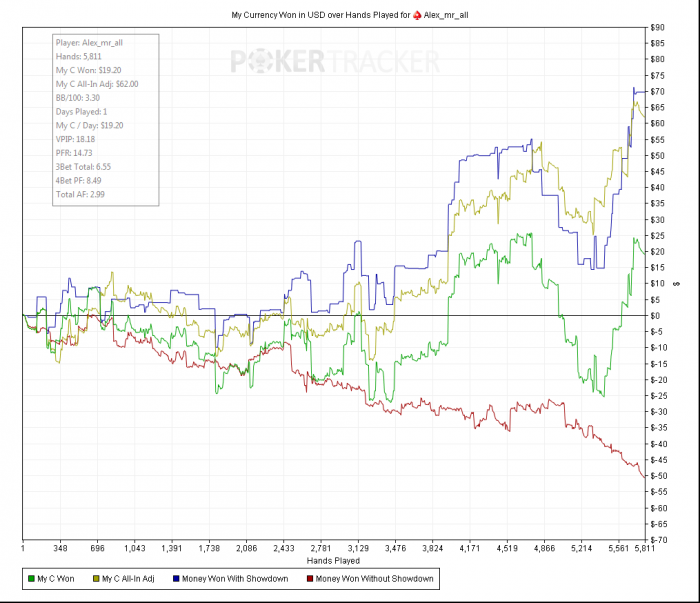700x603 pixels.
Task: Click the Total AF: 2.99 stat line
Action: pos(80,194)
